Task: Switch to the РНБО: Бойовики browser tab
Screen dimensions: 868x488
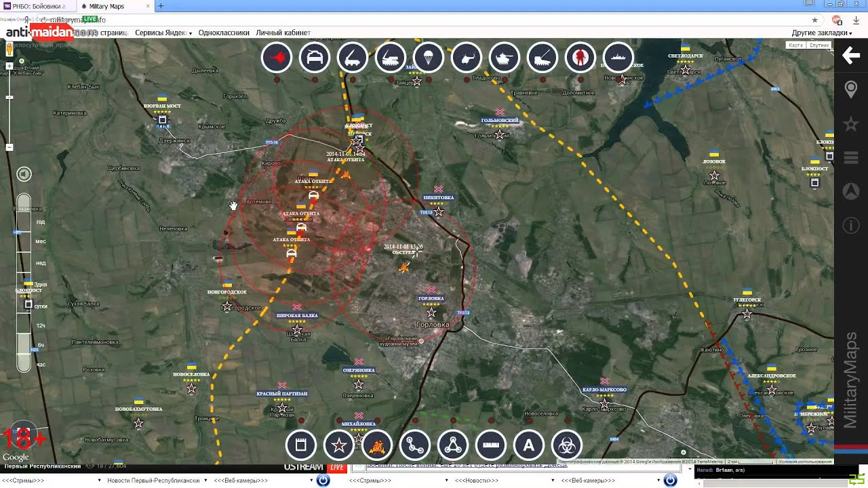Action: pos(38,6)
